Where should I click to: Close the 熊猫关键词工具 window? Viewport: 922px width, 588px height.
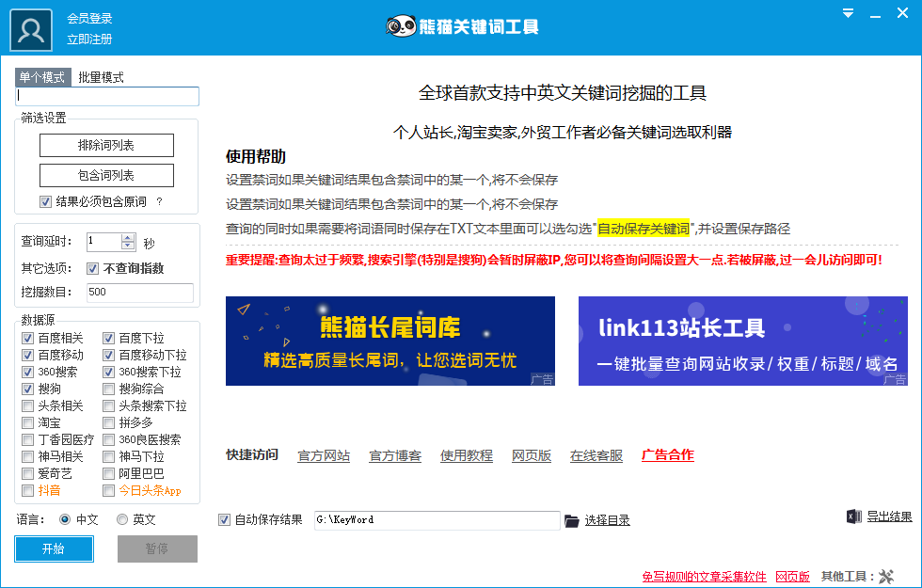coord(902,13)
